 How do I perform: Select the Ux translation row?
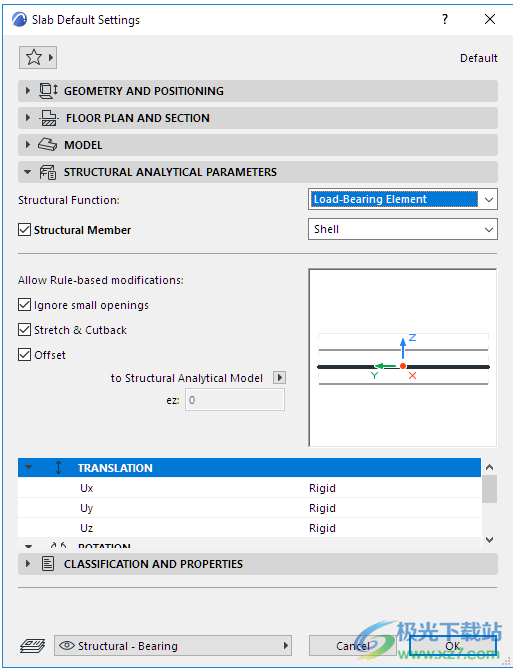coord(249,488)
